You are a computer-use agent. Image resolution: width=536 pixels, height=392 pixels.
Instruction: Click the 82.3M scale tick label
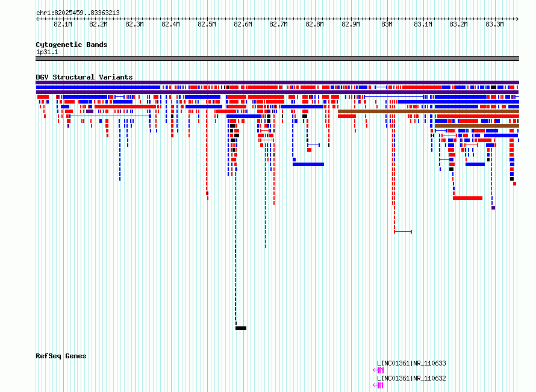(x=134, y=24)
